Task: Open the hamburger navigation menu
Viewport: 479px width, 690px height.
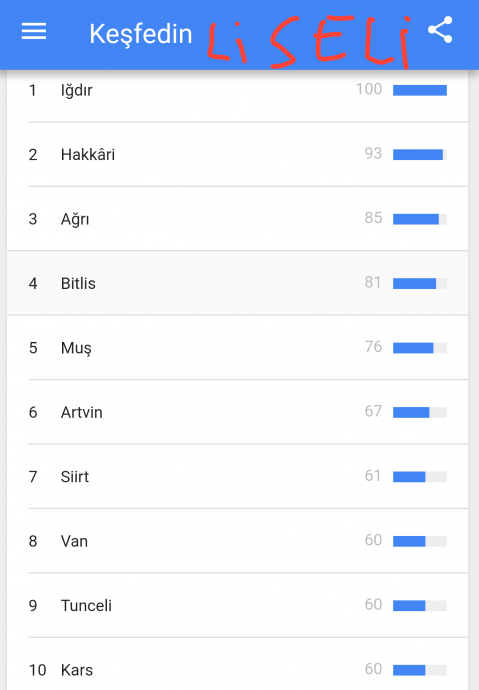Action: [x=34, y=31]
